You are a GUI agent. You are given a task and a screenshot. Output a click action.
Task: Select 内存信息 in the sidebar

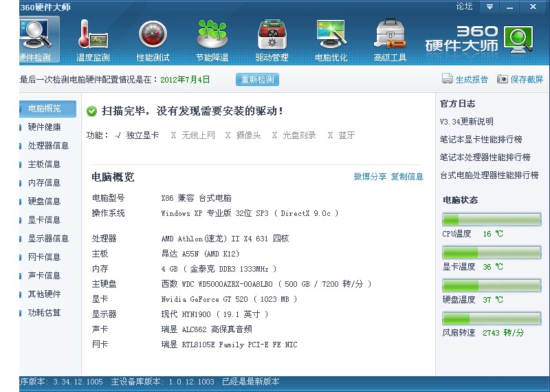[44, 183]
